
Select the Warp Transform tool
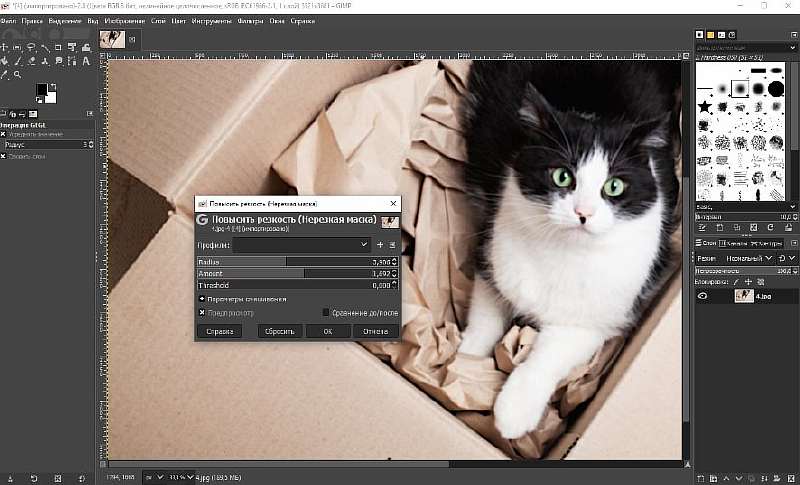[x=86, y=47]
